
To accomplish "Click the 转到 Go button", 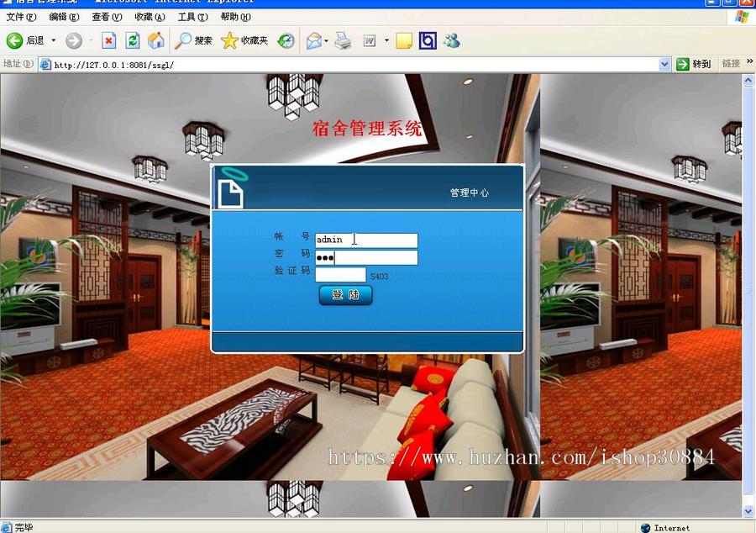I will click(695, 63).
